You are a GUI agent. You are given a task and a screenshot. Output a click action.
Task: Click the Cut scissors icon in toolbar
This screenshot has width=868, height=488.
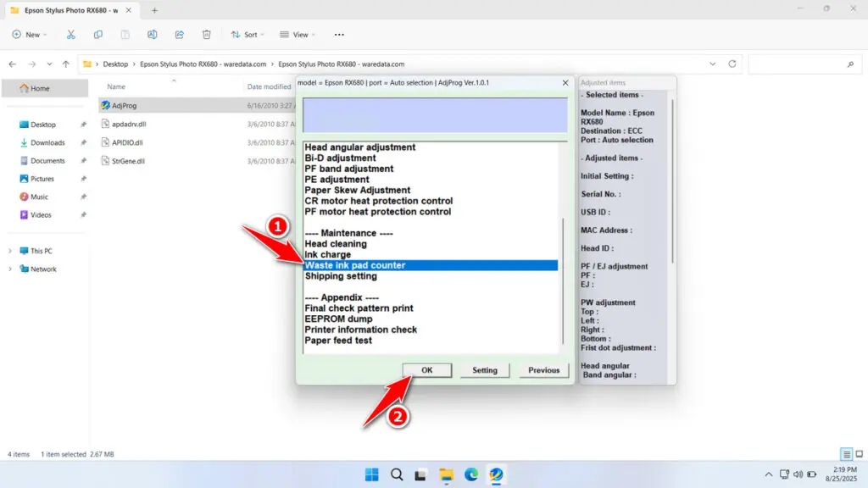(x=71, y=35)
